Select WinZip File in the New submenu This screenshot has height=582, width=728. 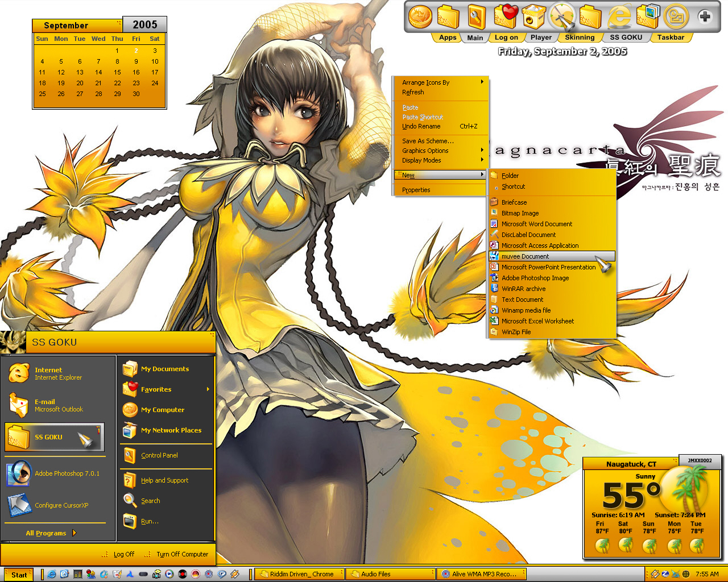(552, 332)
